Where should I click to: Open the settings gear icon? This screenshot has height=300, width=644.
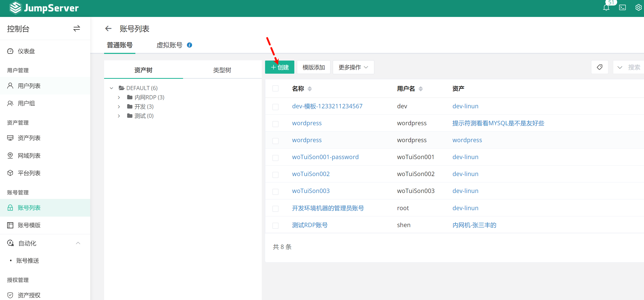click(x=638, y=8)
